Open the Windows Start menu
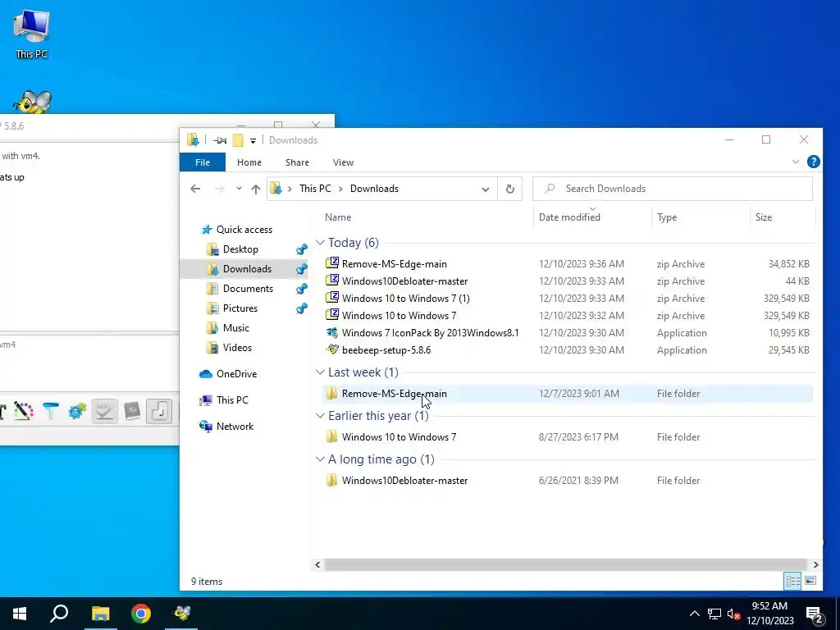 [20, 614]
